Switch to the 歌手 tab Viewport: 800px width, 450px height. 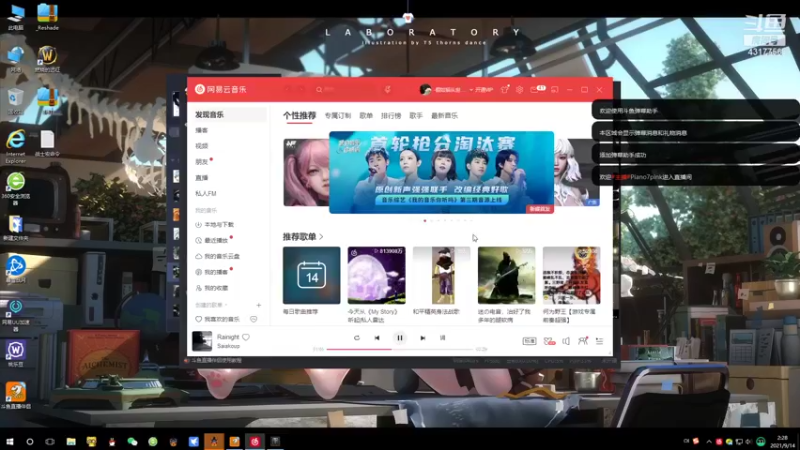tap(416, 116)
